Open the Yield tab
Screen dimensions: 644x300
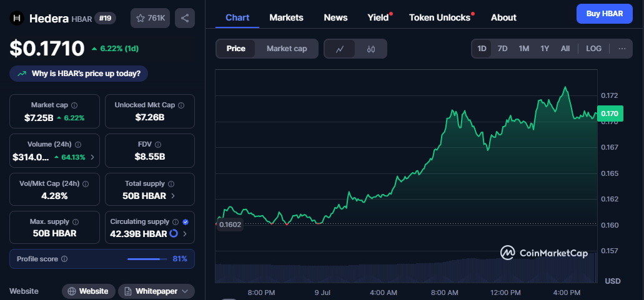[x=379, y=17]
